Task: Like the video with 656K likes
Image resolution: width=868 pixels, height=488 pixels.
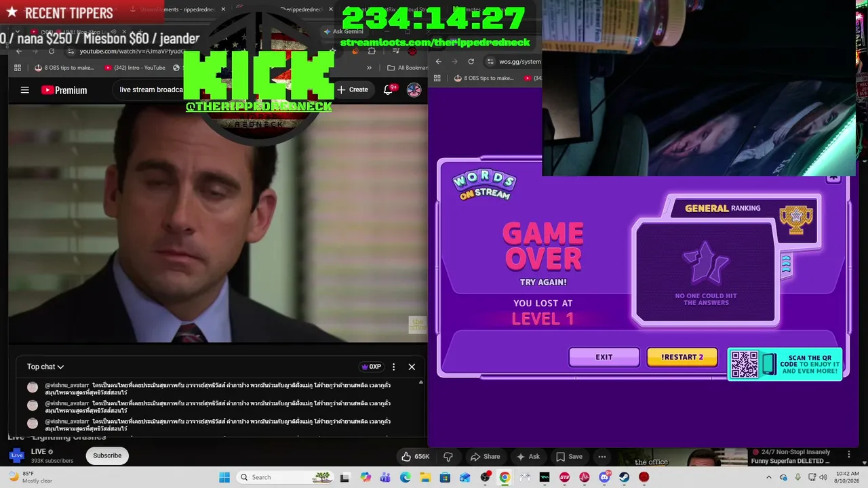Action: [416, 456]
